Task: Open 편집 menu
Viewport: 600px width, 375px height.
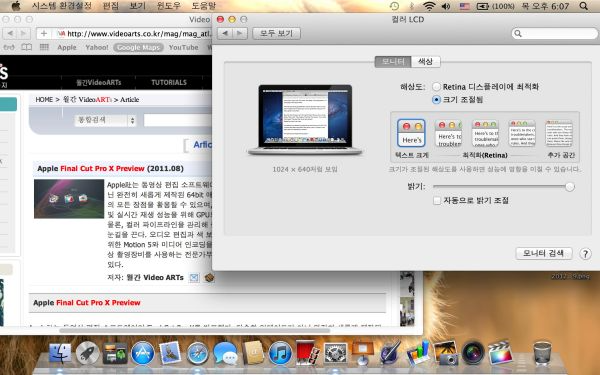Action: point(111,6)
